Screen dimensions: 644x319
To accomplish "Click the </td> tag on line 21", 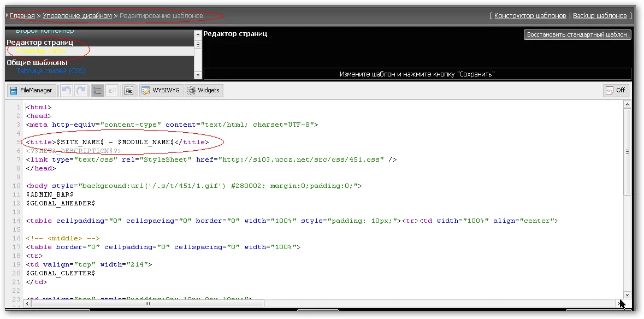I will [x=37, y=282].
